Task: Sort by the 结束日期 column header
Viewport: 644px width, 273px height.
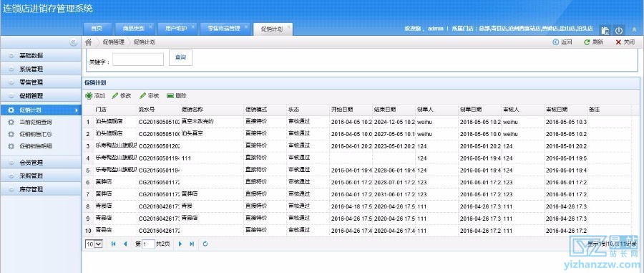Action: 394,110
